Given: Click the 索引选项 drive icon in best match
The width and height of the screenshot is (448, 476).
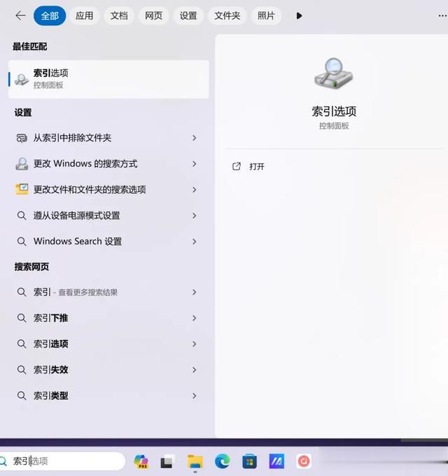Looking at the screenshot, I should point(22,79).
